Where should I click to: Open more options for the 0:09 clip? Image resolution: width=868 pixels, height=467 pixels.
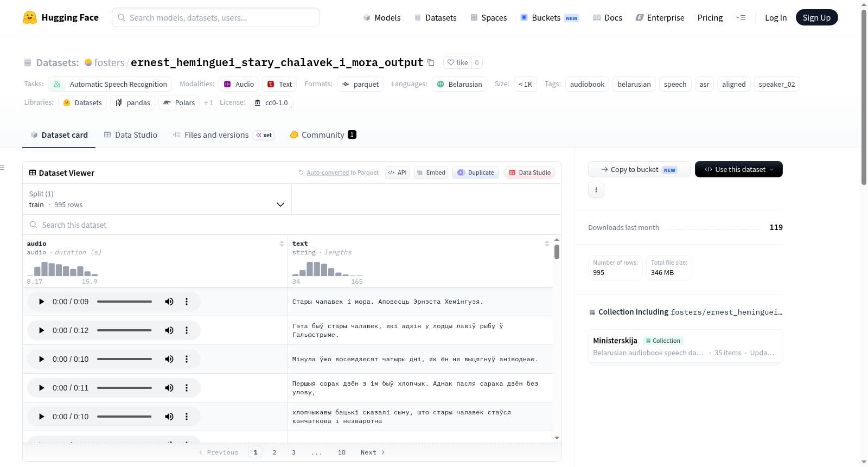pos(187,302)
